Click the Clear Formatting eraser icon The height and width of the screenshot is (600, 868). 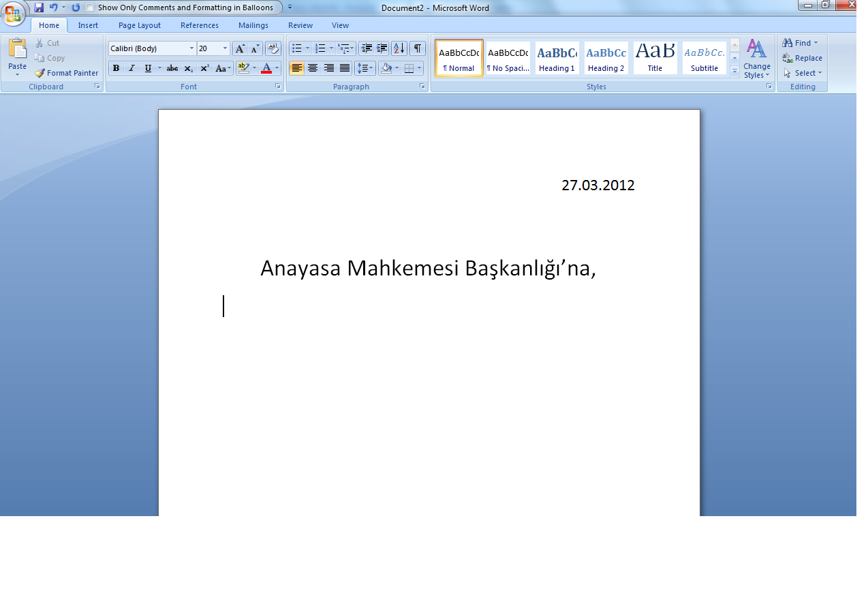click(273, 48)
